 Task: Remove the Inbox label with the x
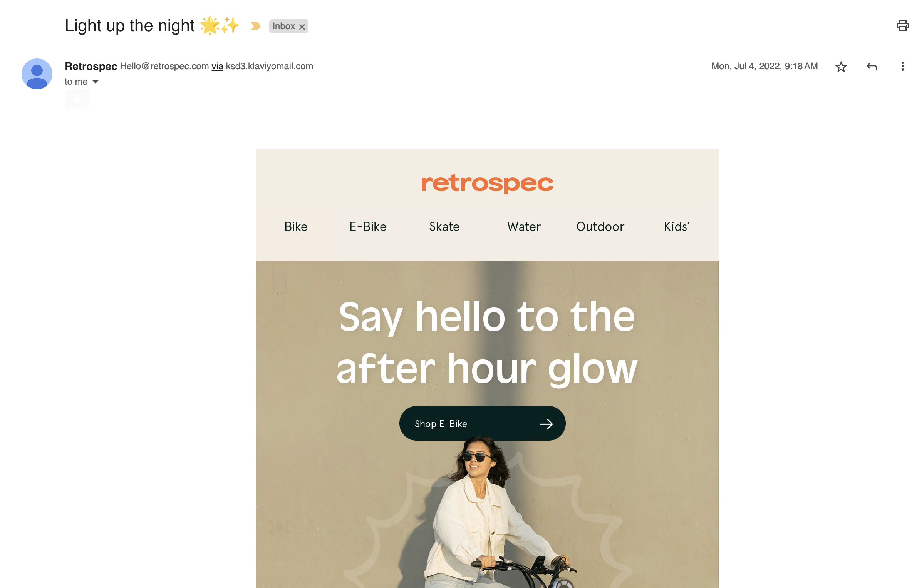(302, 27)
